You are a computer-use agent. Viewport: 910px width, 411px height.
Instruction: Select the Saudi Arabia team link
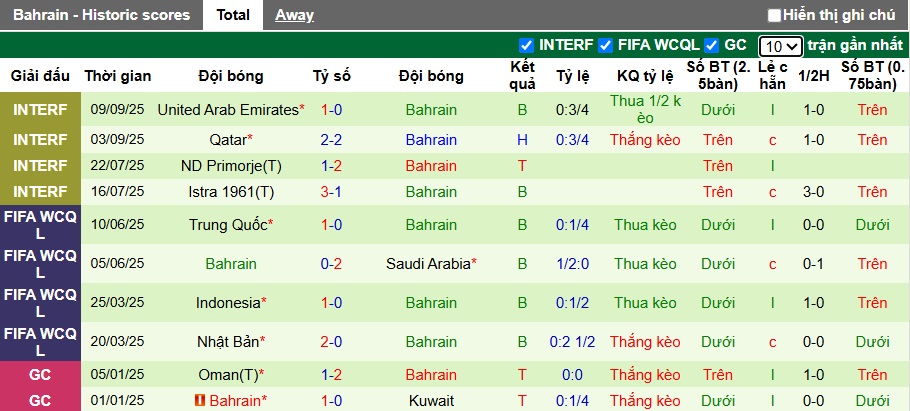(428, 264)
